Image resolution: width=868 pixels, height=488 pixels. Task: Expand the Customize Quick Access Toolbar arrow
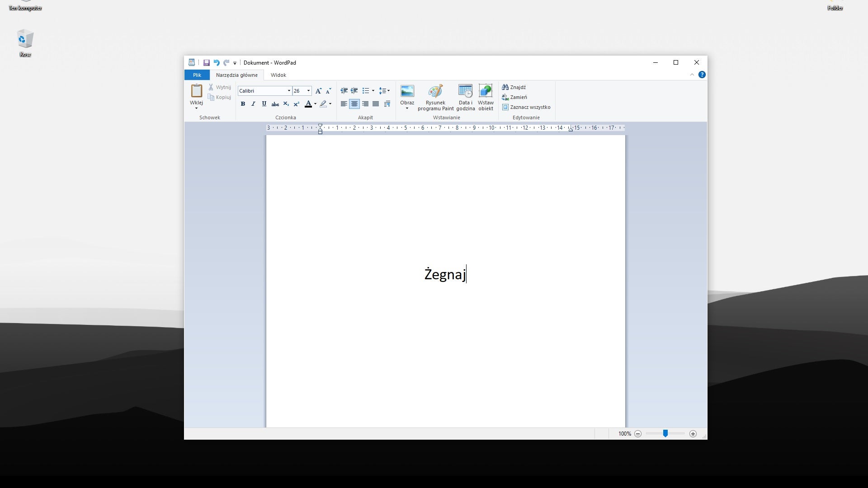[x=235, y=63]
